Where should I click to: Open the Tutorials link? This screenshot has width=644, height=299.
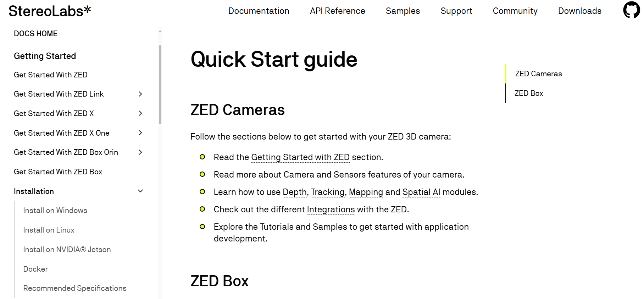coord(276,227)
